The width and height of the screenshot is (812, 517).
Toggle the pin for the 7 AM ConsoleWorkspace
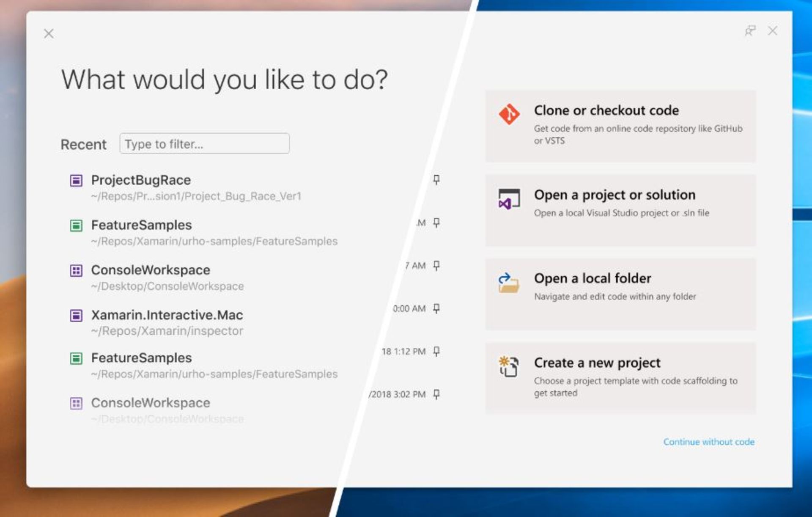pyautogui.click(x=436, y=266)
